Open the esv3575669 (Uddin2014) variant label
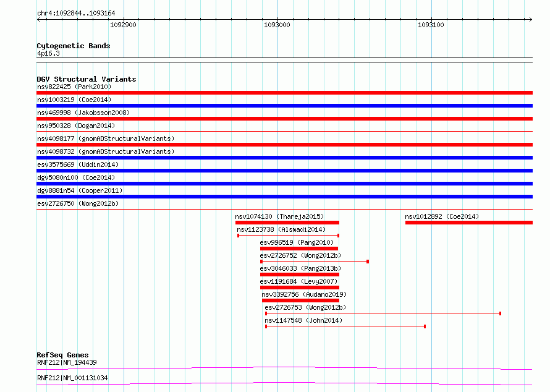The height and width of the screenshot is (392, 550). (x=78, y=164)
